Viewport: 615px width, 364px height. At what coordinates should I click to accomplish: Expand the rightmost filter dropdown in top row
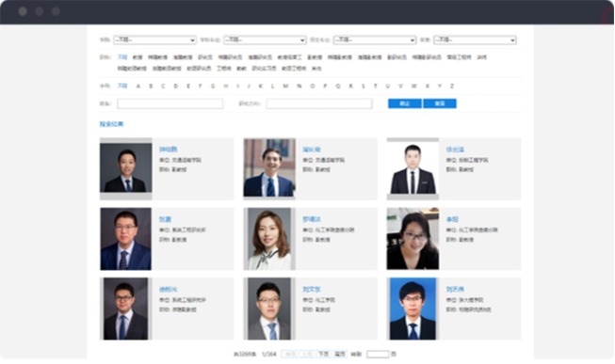point(475,40)
